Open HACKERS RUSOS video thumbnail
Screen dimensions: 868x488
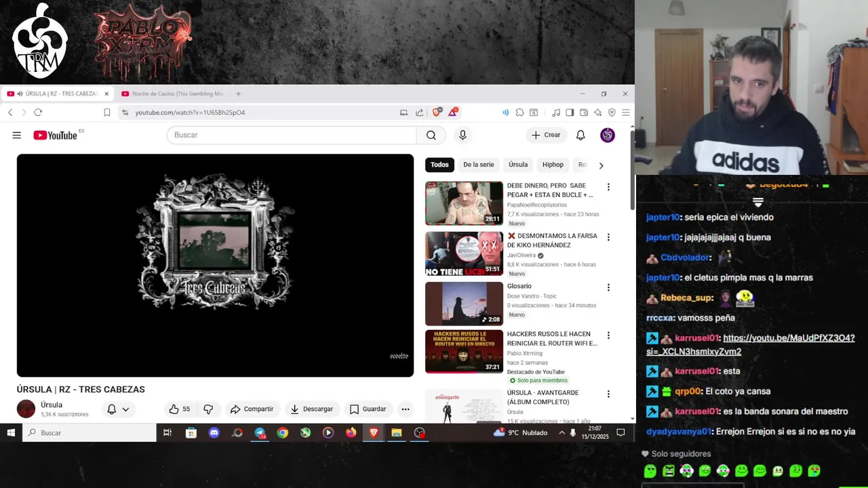(464, 352)
